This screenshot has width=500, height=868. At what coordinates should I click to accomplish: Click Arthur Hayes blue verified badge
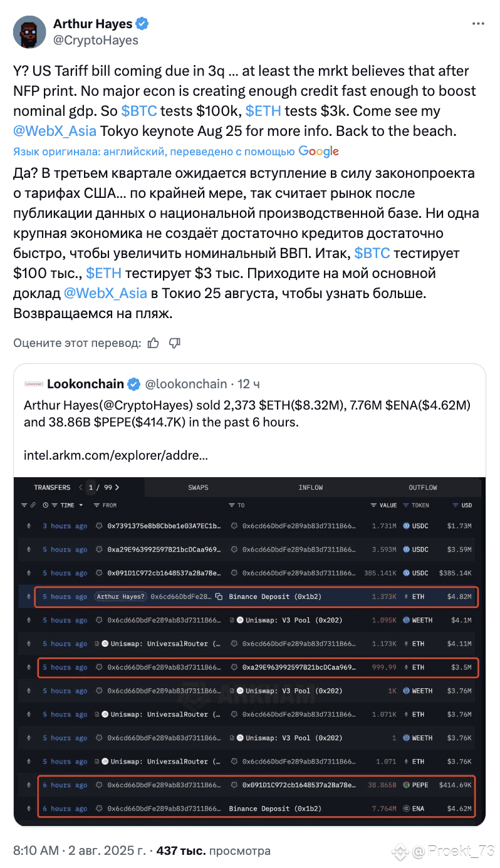click(x=143, y=24)
